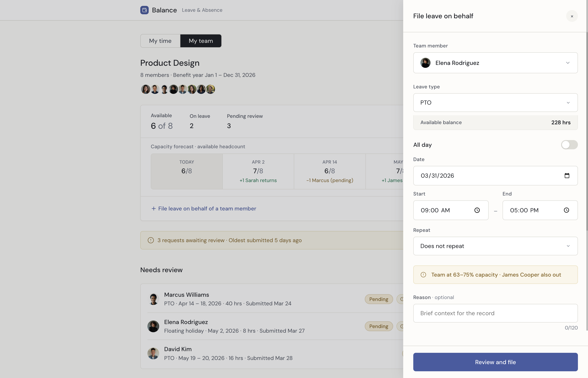Open the calendar picker icon in the Date field
Image resolution: width=588 pixels, height=378 pixels.
[x=567, y=176]
